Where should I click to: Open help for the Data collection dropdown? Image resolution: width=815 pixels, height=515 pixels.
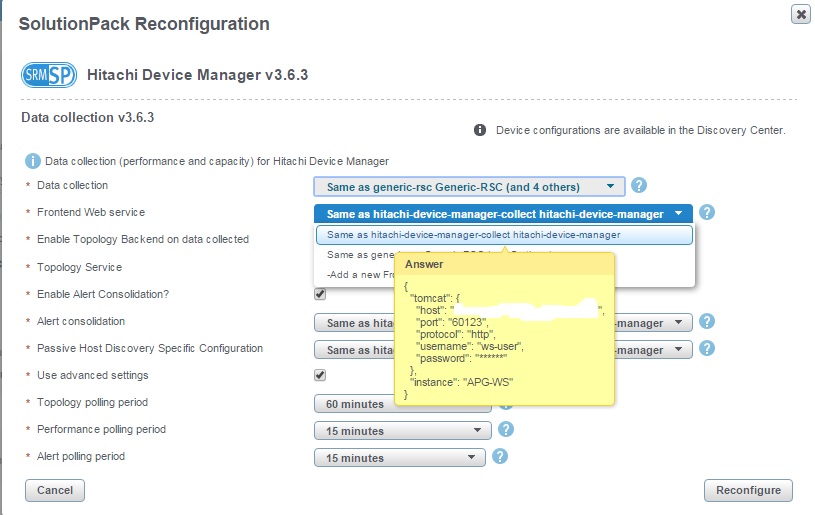(x=639, y=185)
